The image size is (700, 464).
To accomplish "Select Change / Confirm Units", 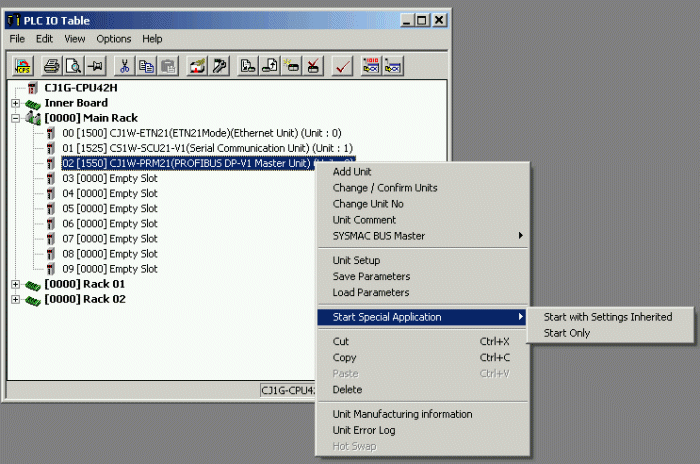I will click(x=422, y=188).
